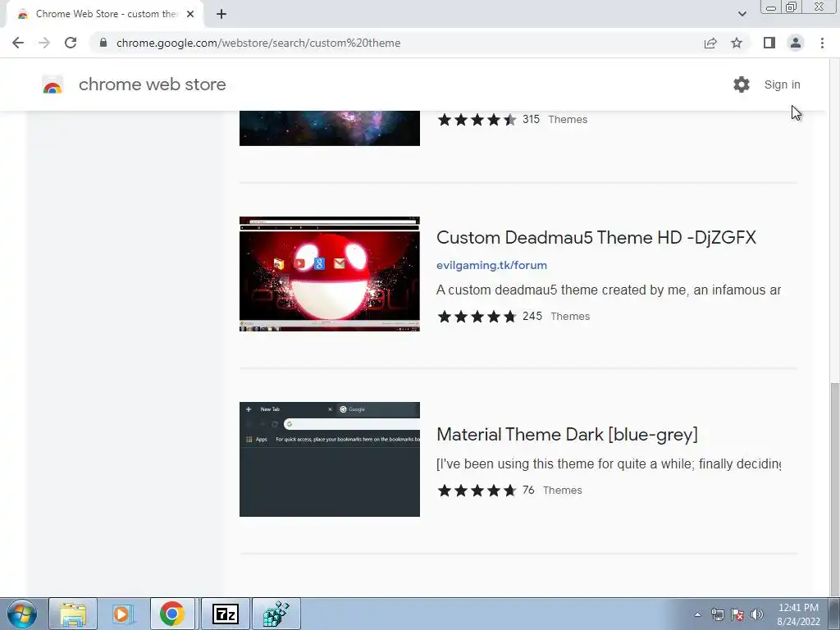Image resolution: width=840 pixels, height=630 pixels.
Task: Reload the current page
Action: (x=71, y=43)
